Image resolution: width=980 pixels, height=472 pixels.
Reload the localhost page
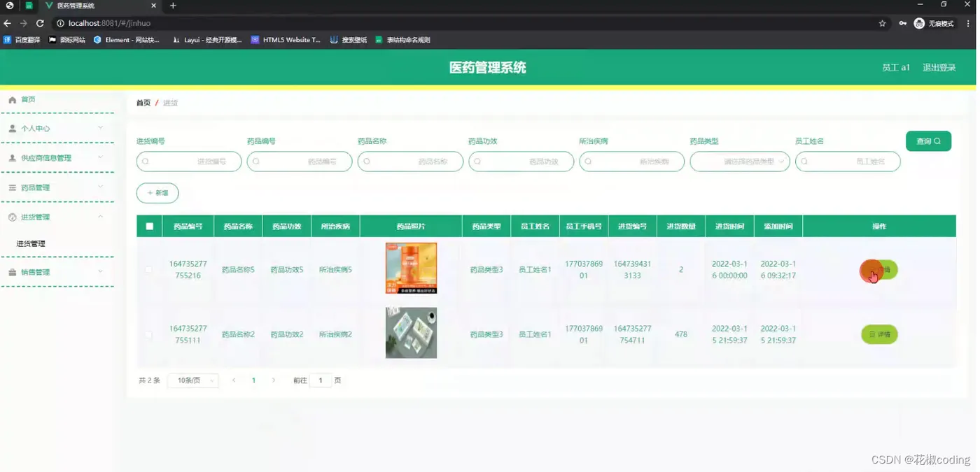[40, 23]
